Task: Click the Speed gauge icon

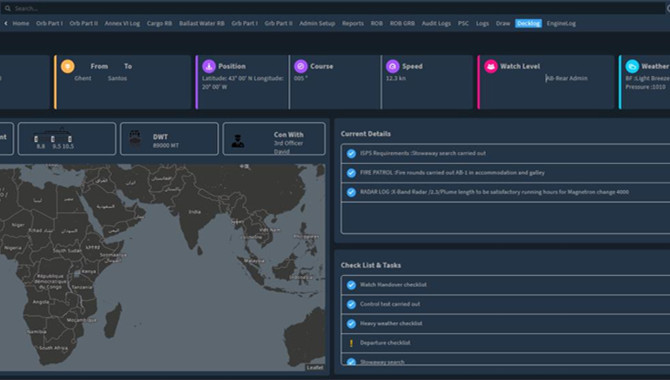Action: (x=393, y=66)
